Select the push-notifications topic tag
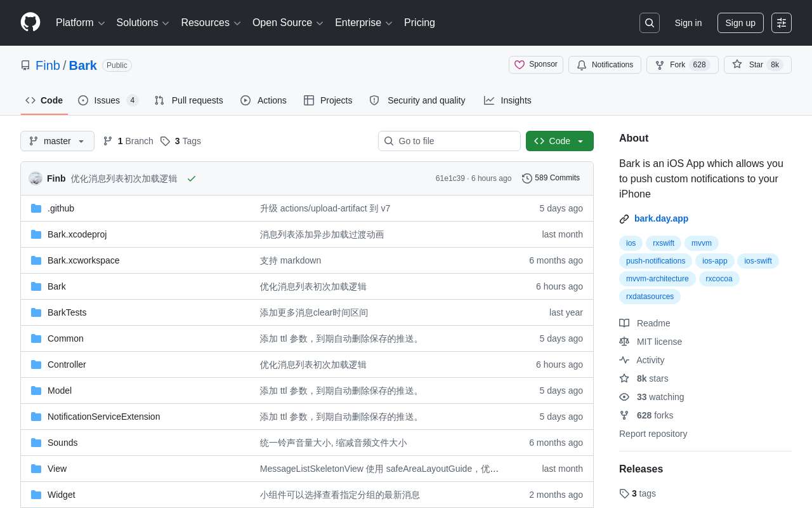812x508 pixels. 656,261
